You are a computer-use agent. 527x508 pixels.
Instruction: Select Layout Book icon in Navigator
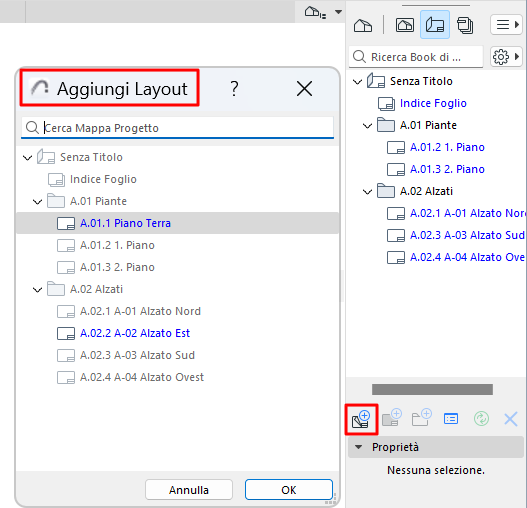pyautogui.click(x=435, y=25)
